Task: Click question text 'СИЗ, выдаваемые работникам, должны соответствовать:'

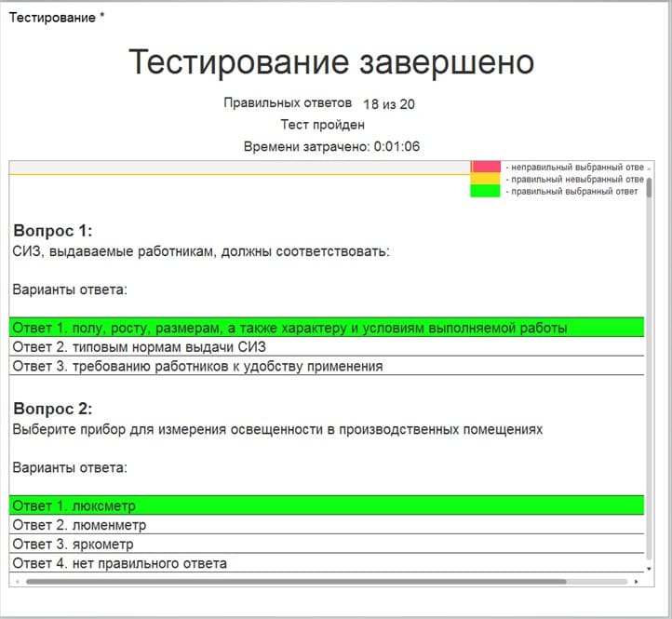Action: [201, 251]
